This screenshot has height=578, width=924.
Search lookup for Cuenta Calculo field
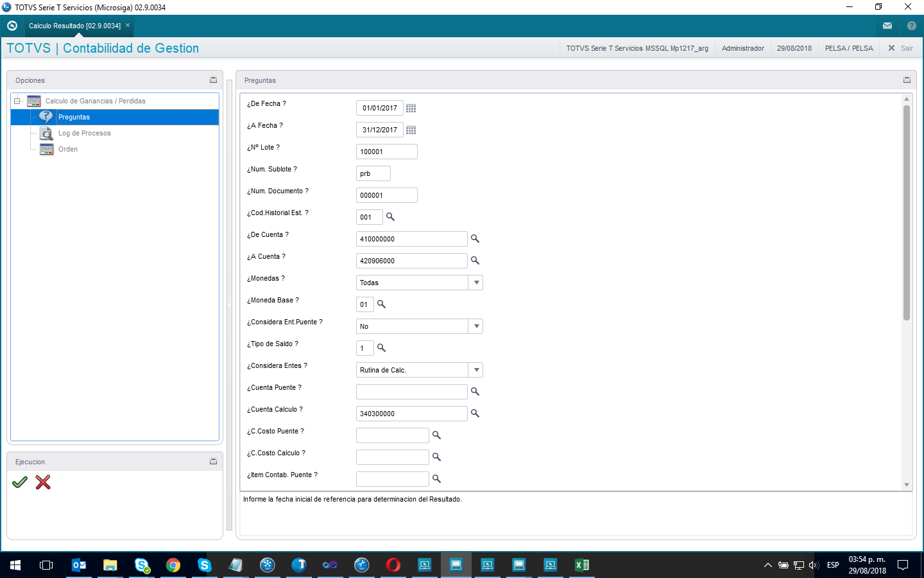[475, 414]
